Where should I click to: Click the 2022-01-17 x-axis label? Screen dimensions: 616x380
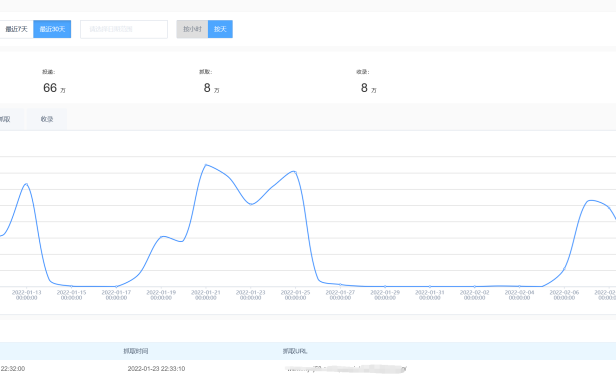click(x=116, y=295)
